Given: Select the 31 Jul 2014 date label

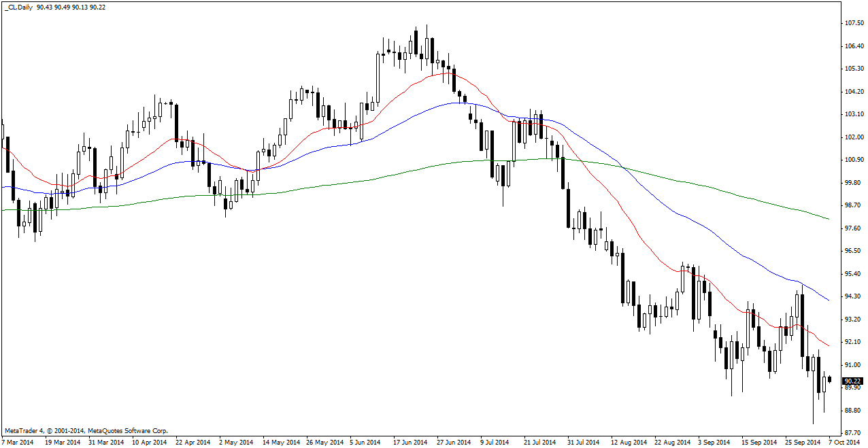Looking at the screenshot, I should [x=583, y=443].
